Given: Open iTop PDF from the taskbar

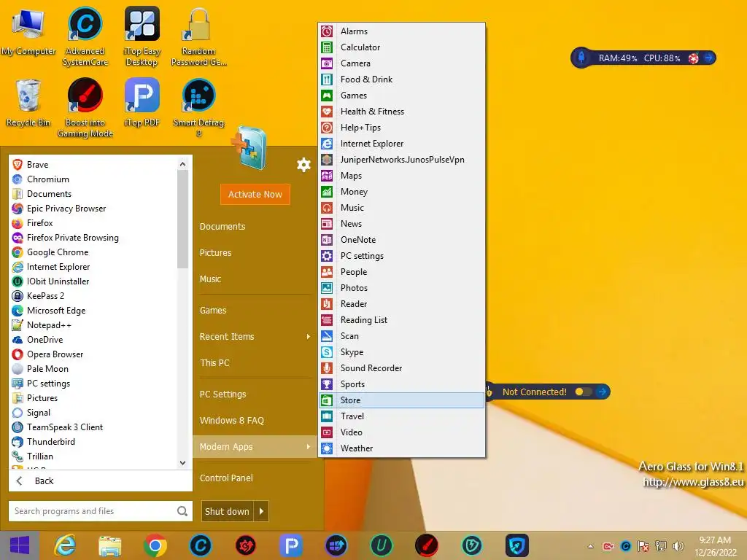Looking at the screenshot, I should [x=291, y=545].
